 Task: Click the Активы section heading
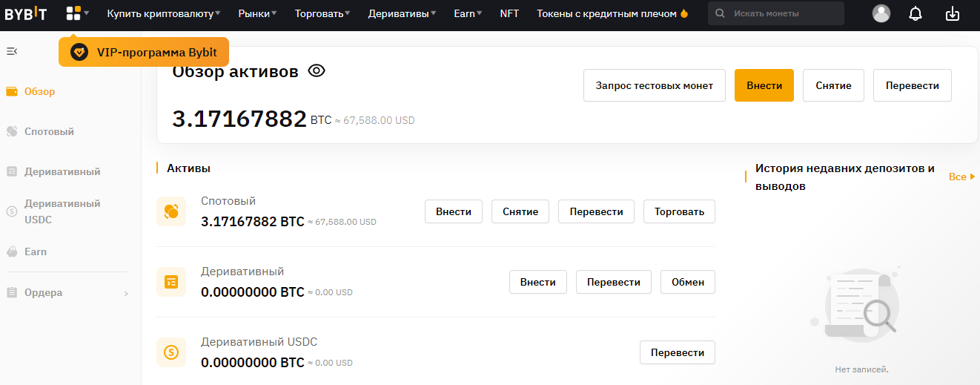(x=188, y=168)
